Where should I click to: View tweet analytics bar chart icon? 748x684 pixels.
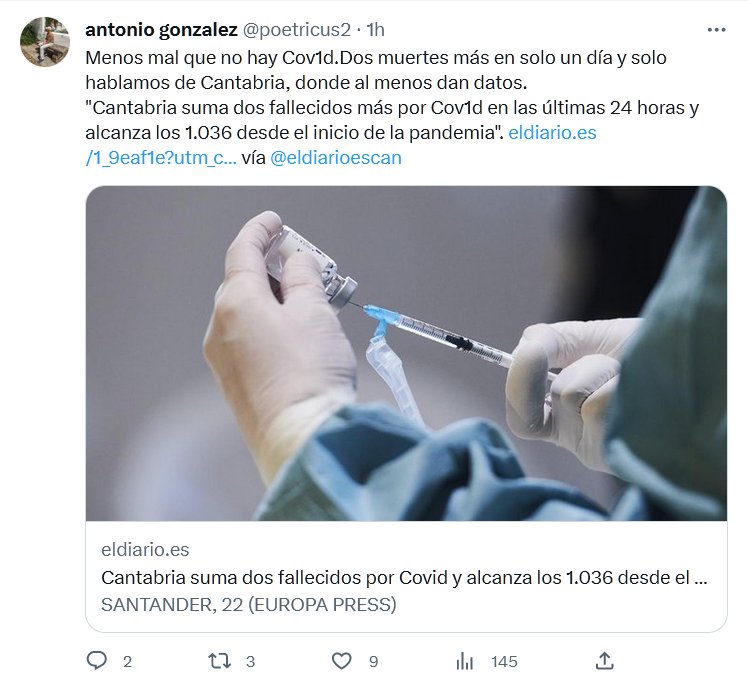point(464,662)
